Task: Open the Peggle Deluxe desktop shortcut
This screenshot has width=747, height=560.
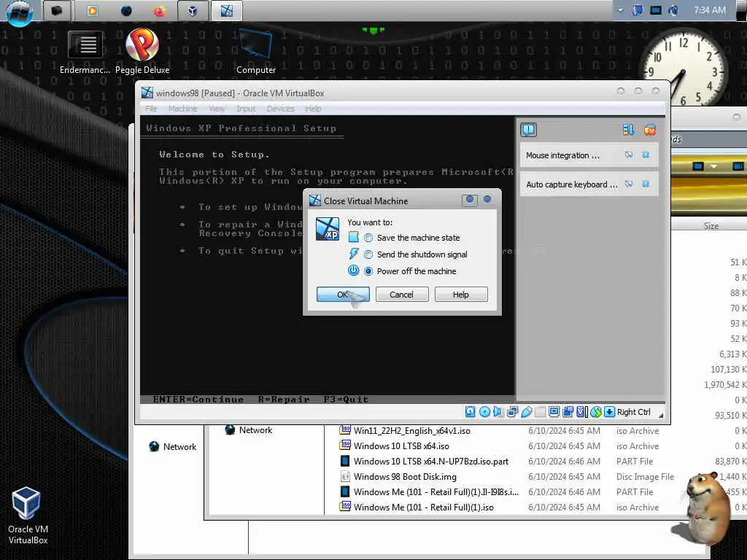Action: tap(142, 52)
